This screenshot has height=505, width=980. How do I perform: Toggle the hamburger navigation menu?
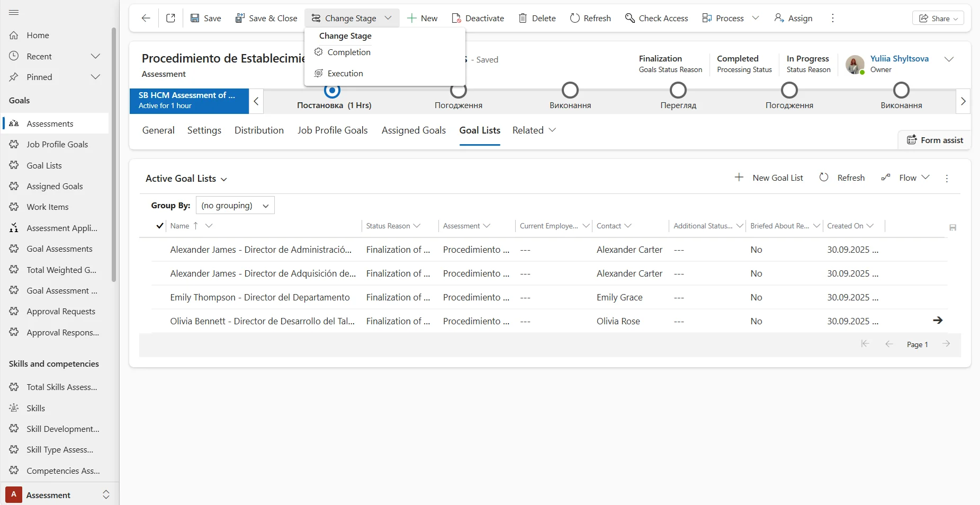click(x=14, y=12)
